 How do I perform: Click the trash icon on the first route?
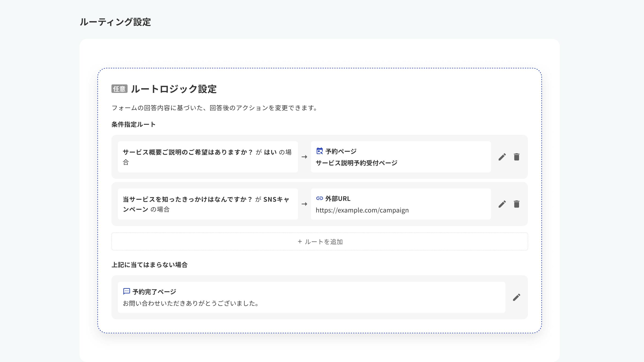[x=516, y=157]
